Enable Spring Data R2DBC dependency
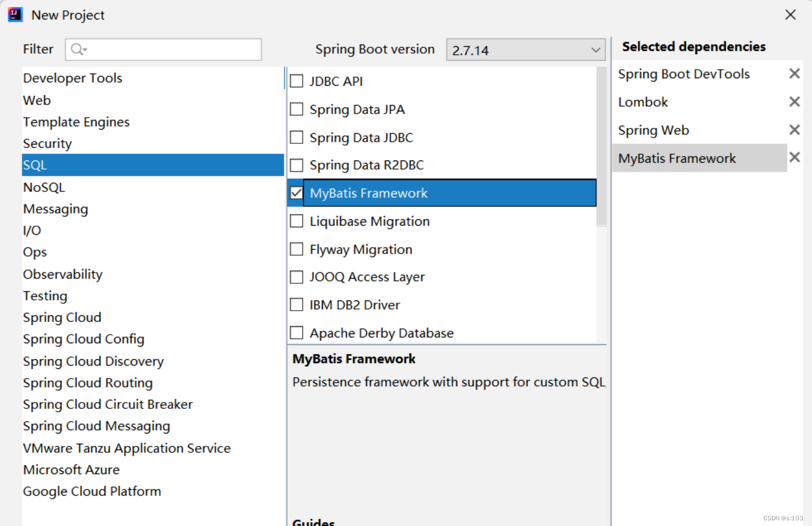The width and height of the screenshot is (812, 526). [x=297, y=165]
